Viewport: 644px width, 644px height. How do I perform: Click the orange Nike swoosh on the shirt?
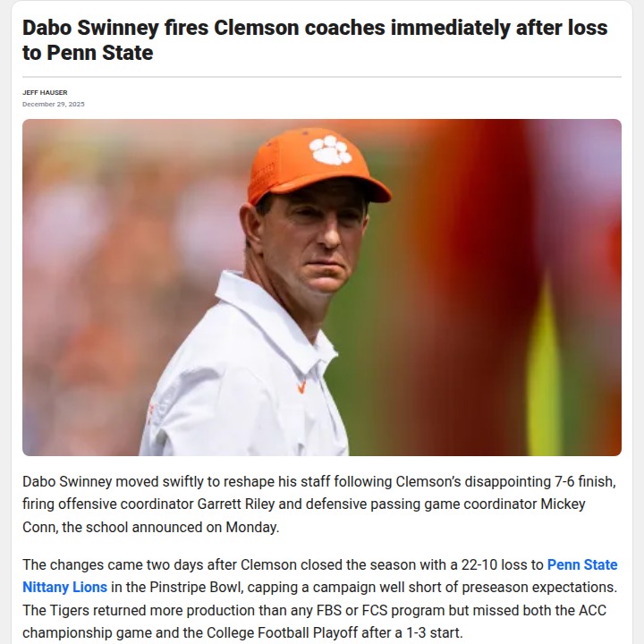[x=301, y=386]
